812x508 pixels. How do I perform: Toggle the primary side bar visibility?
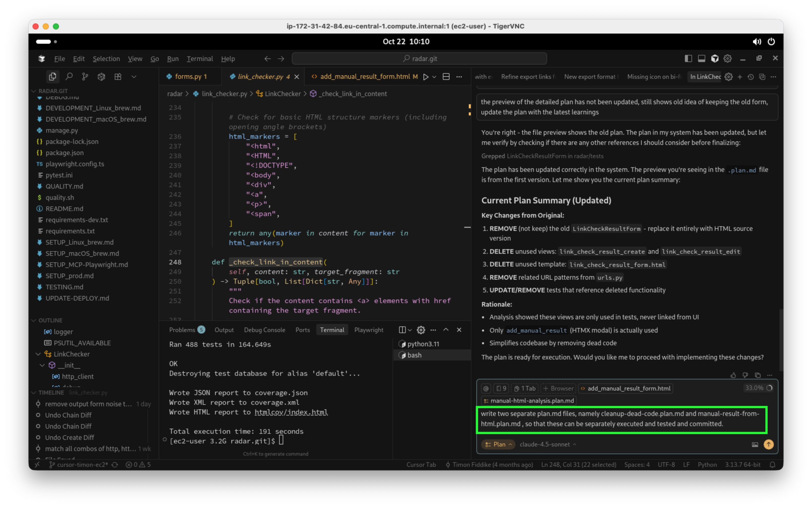[688, 58]
